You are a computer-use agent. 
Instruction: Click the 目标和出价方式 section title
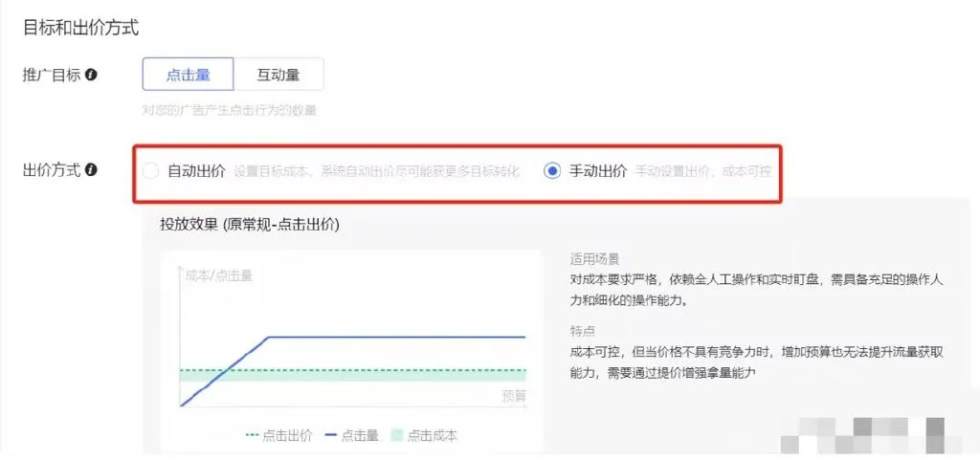click(x=81, y=28)
